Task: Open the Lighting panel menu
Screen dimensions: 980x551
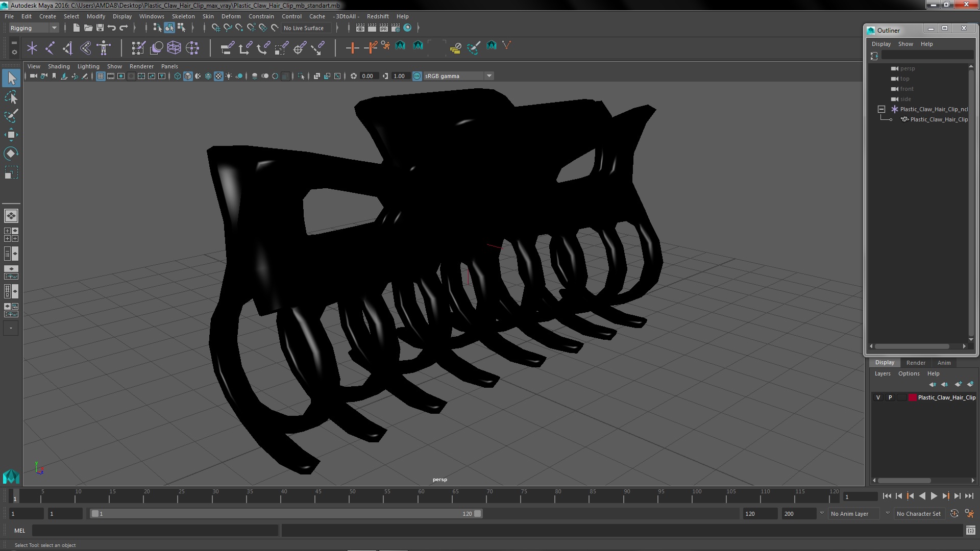Action: [88, 66]
